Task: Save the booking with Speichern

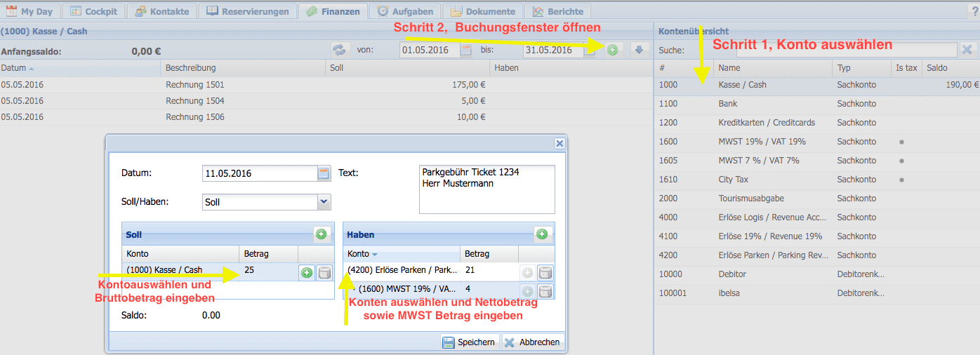Action: [469, 342]
